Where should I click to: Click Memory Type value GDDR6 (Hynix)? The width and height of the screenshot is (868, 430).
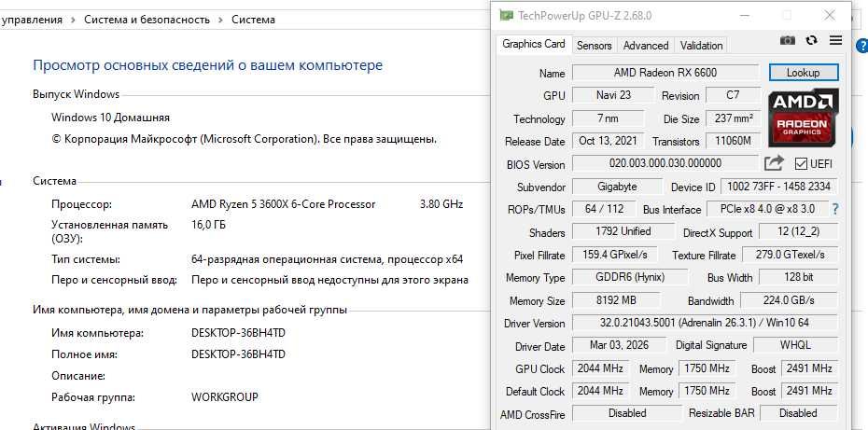tap(630, 277)
